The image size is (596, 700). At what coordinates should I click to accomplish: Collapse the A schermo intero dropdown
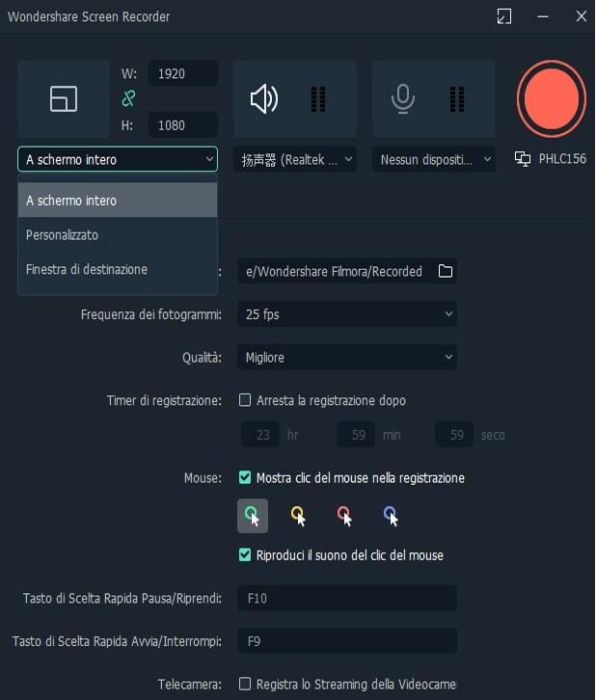pyautogui.click(x=118, y=159)
